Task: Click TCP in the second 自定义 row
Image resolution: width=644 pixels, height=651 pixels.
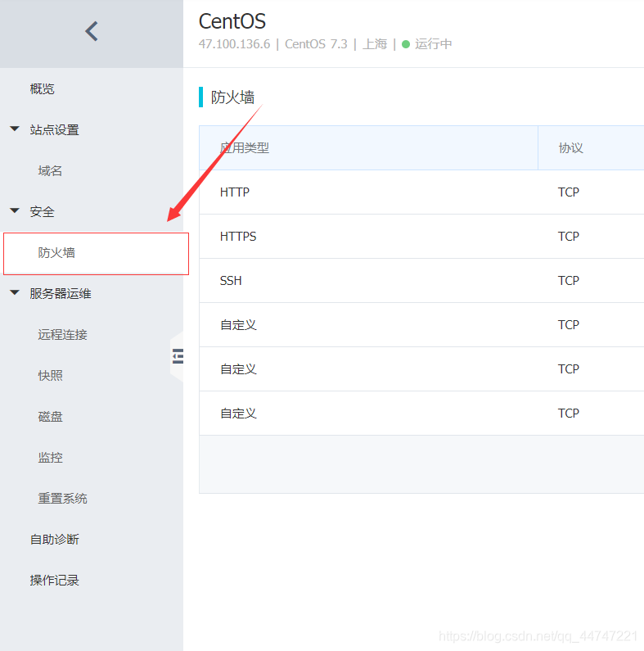Action: (568, 369)
